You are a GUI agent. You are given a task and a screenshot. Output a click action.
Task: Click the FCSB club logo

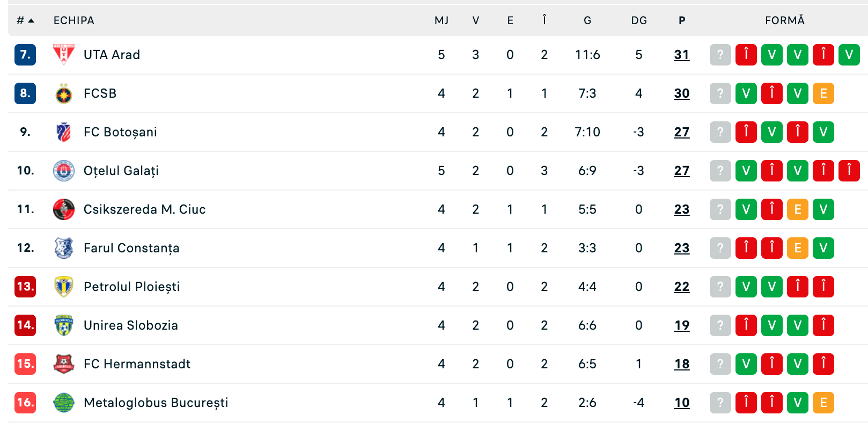[64, 93]
